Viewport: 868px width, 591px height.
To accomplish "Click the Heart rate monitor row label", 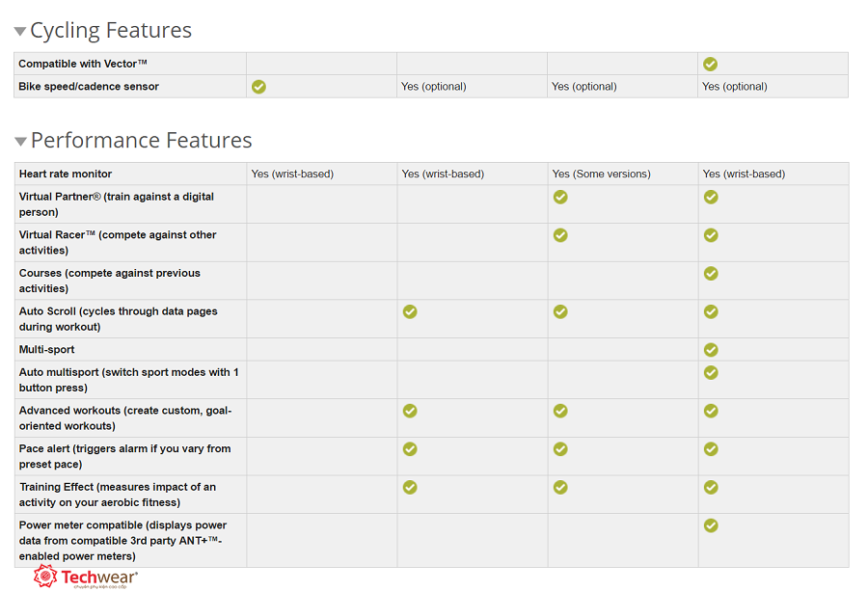I will (x=66, y=175).
